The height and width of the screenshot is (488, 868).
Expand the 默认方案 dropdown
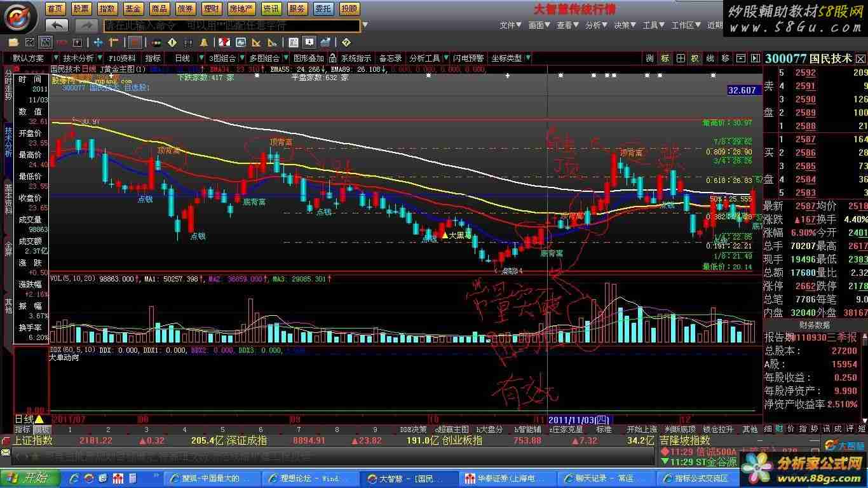pyautogui.click(x=57, y=58)
